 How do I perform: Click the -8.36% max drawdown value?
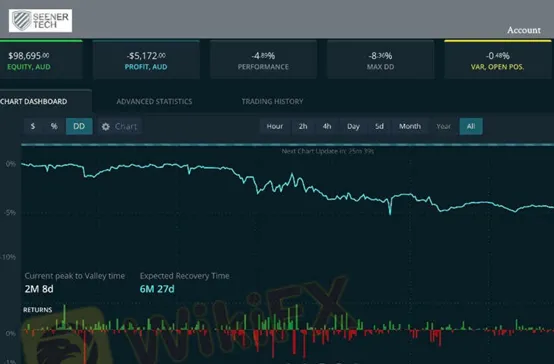tap(381, 56)
